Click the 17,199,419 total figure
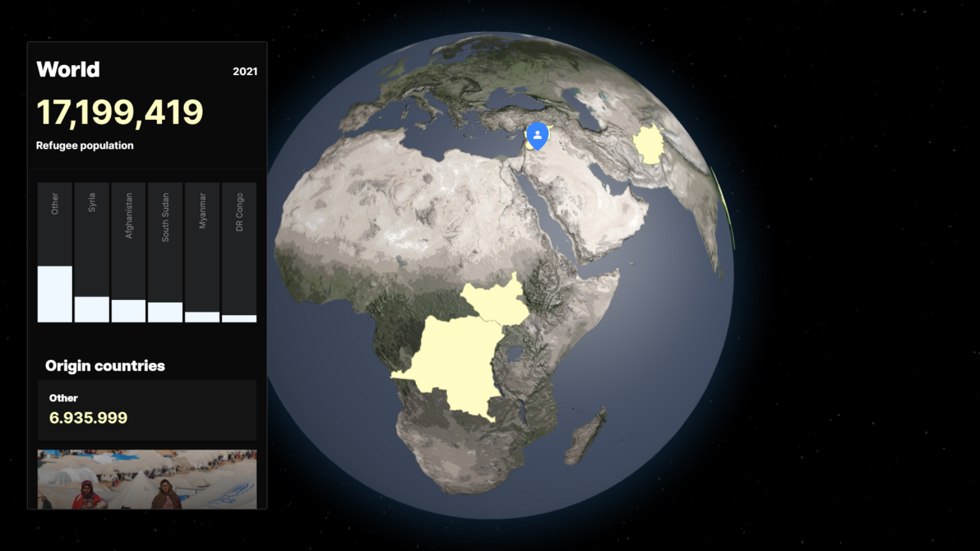Viewport: 980px width, 551px height. pos(120,112)
